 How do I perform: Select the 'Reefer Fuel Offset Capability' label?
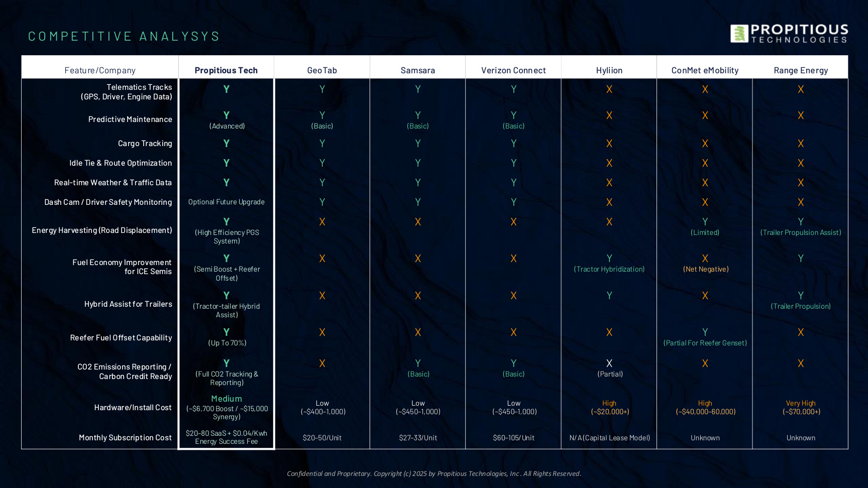pos(121,338)
